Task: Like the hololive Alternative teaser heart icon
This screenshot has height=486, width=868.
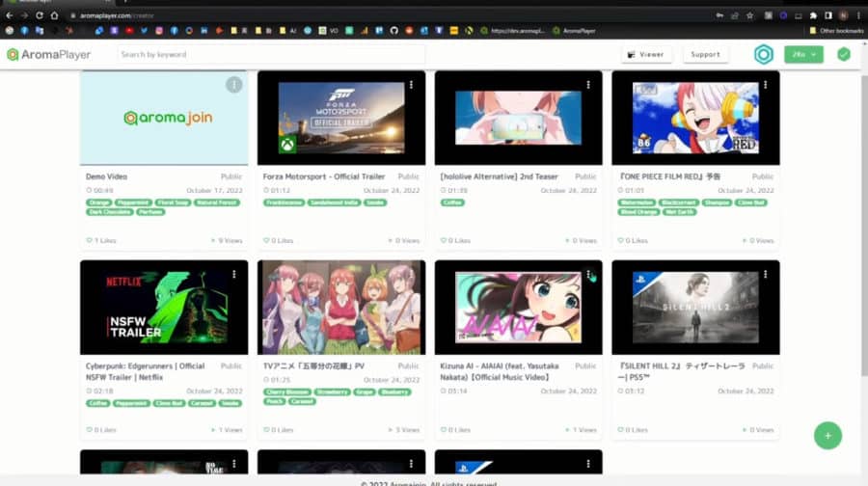Action: click(x=444, y=240)
